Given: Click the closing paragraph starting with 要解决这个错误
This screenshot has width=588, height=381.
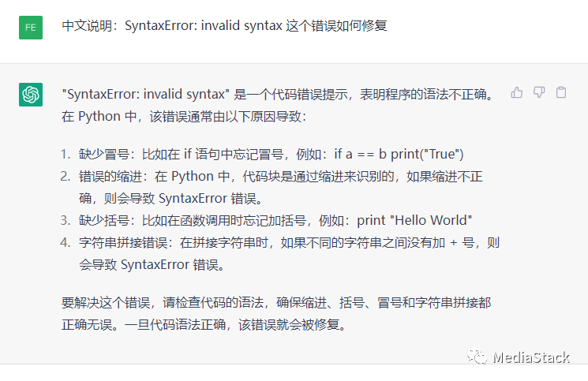Looking at the screenshot, I should click(280, 312).
